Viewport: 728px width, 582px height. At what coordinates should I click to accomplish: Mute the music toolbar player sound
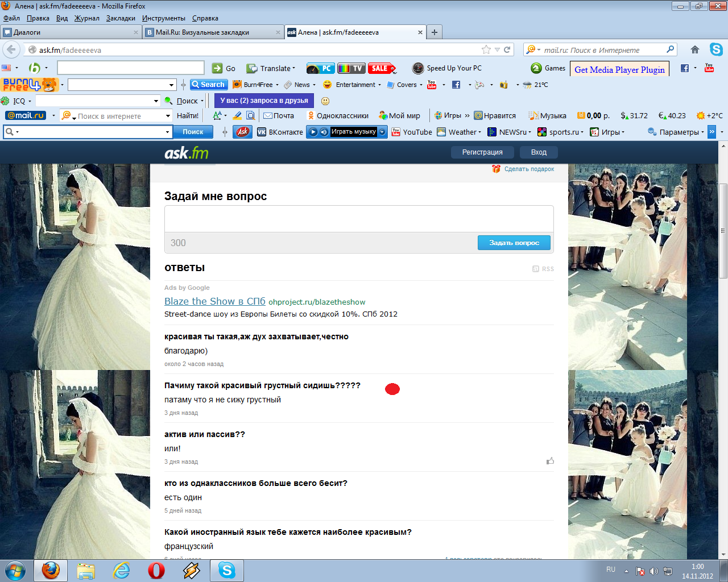324,132
